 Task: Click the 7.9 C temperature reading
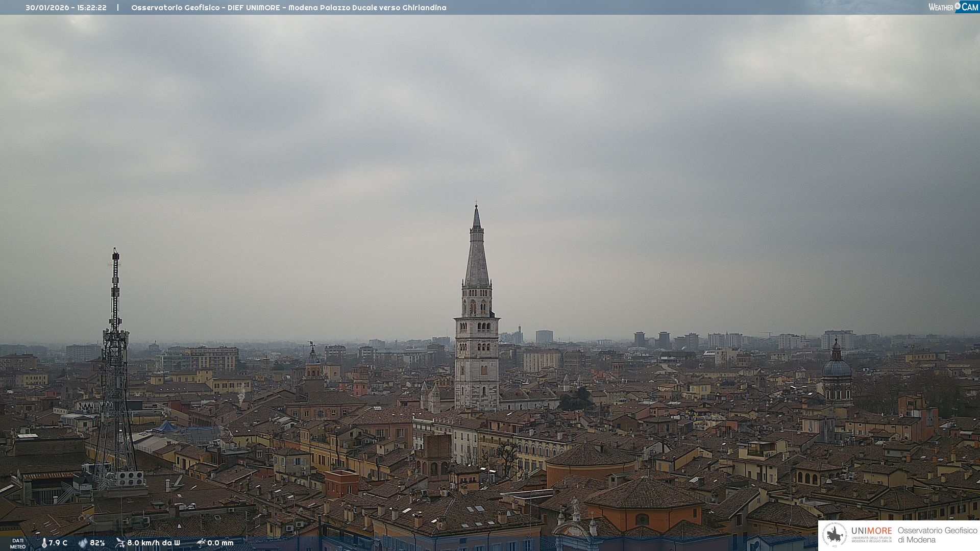click(x=58, y=543)
